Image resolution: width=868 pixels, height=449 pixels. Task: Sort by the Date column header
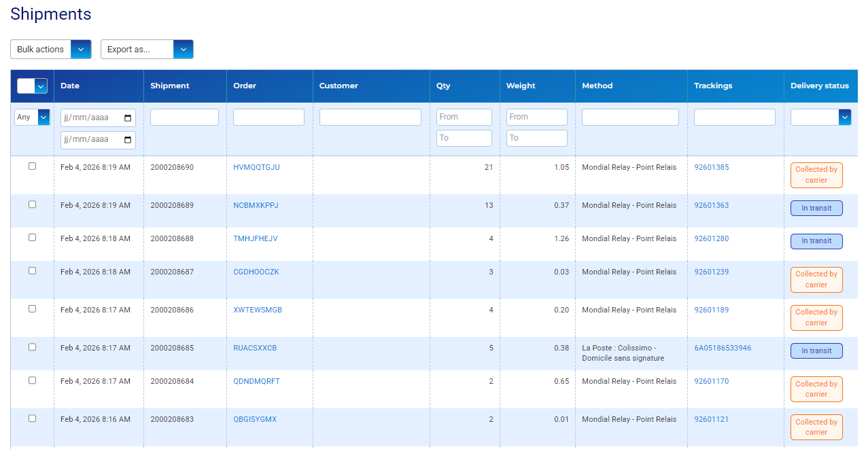(x=70, y=86)
